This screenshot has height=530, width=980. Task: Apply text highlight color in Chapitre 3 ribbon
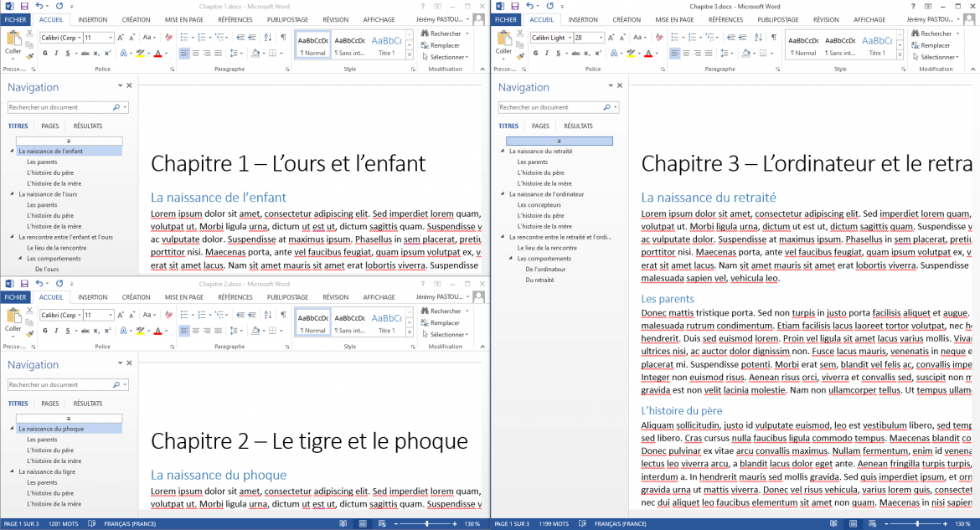630,54
